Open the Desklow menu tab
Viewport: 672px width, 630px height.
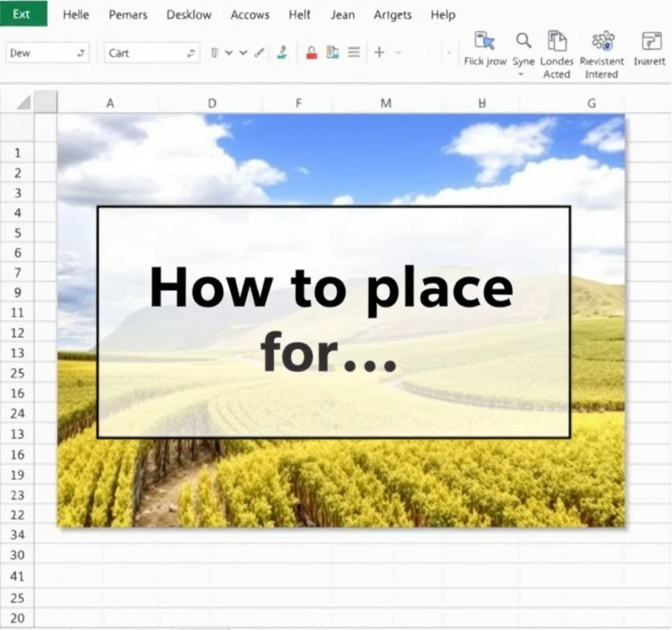189,14
